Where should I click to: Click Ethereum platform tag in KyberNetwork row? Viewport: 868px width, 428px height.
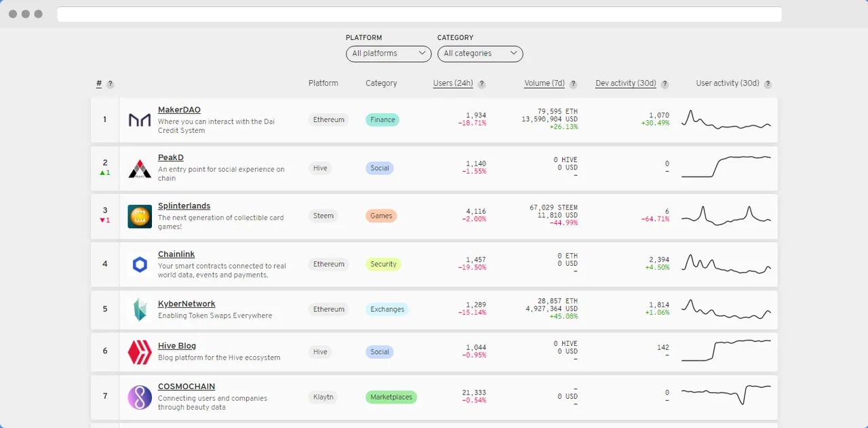click(329, 309)
